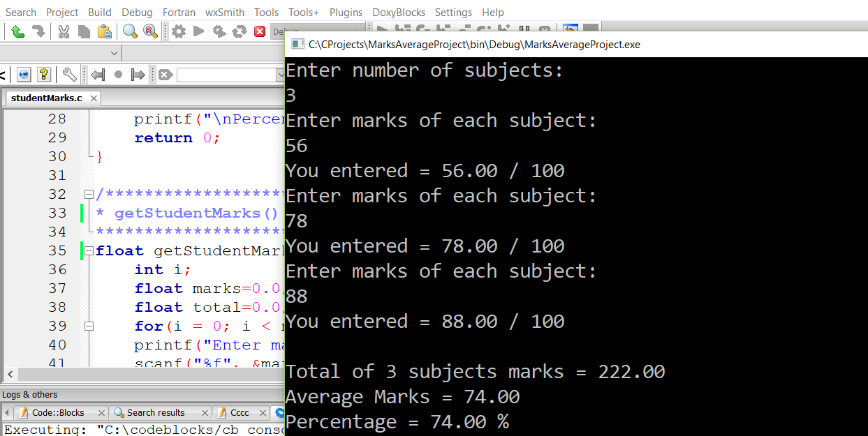
Task: Click the Undo green arrow icon
Action: [18, 31]
